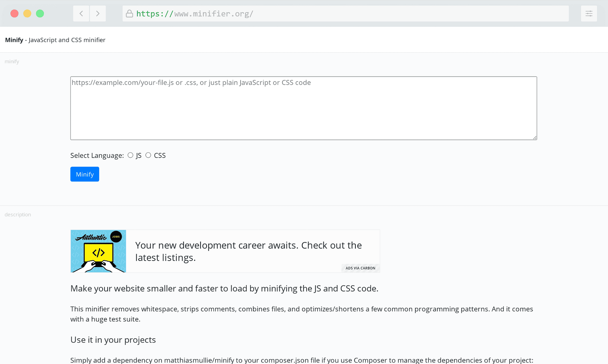Click the lock/secure site icon in address bar

130,13
